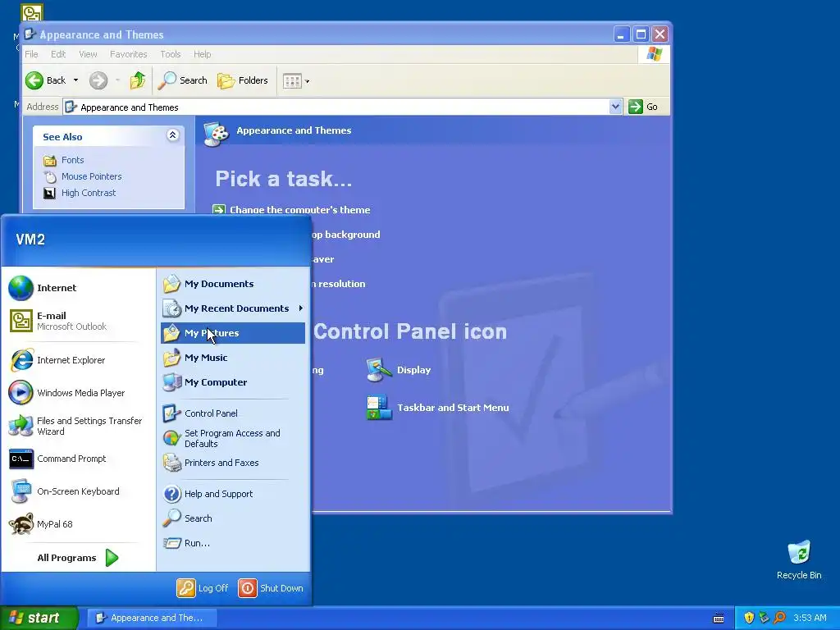Expand My Recent Documents submenu

coord(233,308)
